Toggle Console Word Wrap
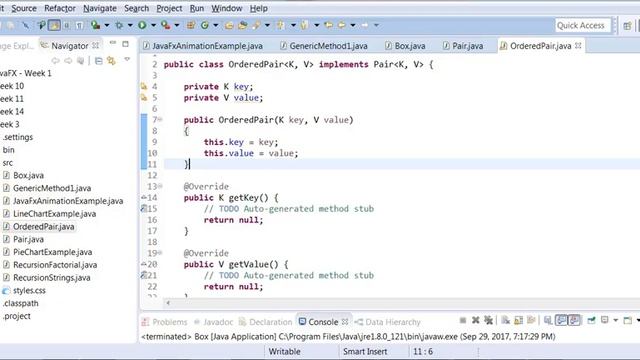The width and height of the screenshot is (640, 360). (531, 320)
